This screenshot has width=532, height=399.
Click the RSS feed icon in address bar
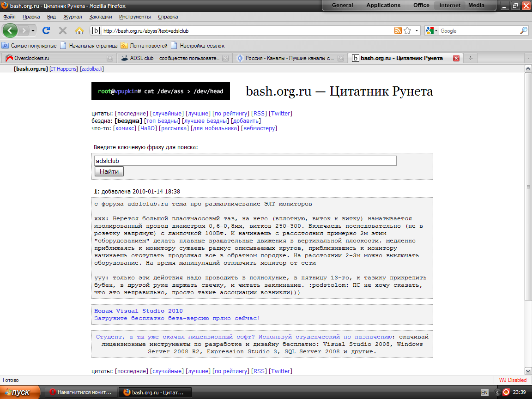pyautogui.click(x=398, y=30)
